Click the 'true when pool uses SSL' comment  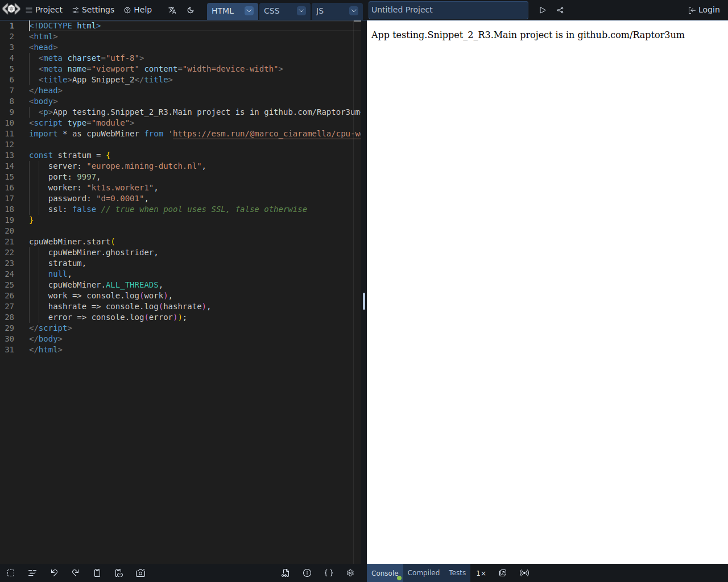pos(204,209)
